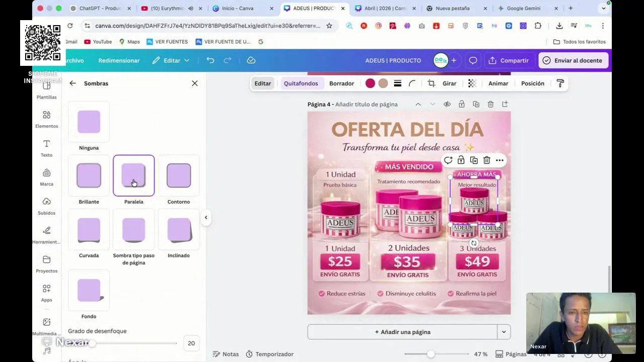This screenshot has width=644, height=362.
Task: Collapse the side panel with arrow handle
Action: (206, 217)
